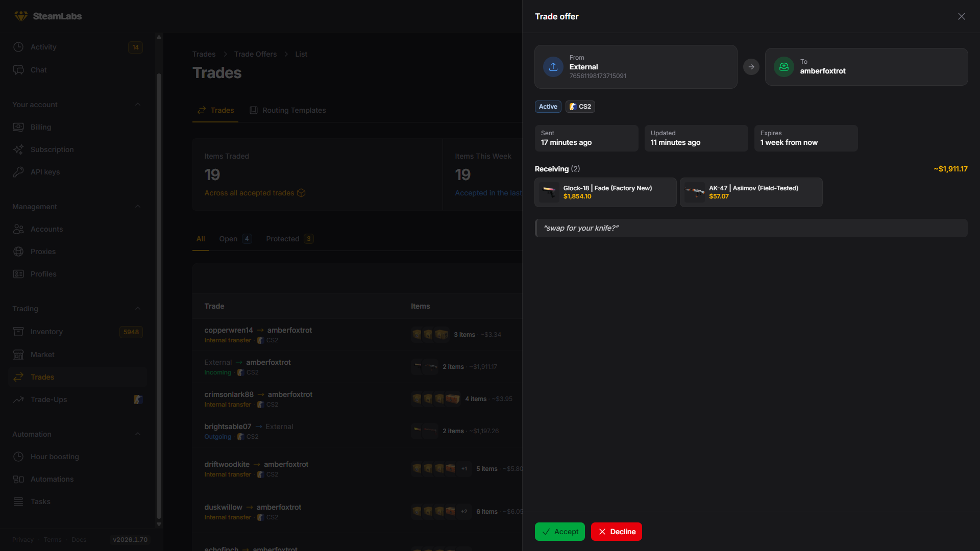Click the Sent 17 minutes ago box
The width and height of the screenshot is (980, 551).
coord(586,138)
